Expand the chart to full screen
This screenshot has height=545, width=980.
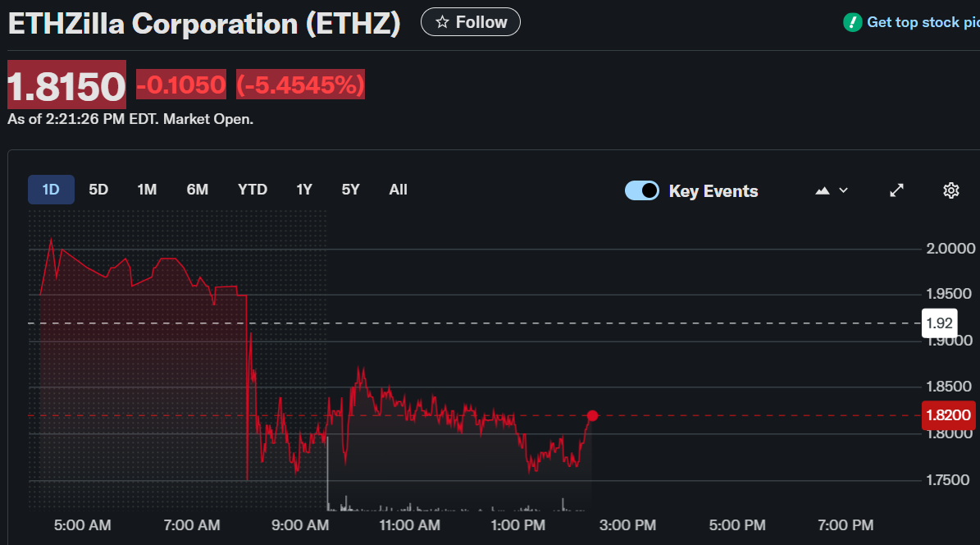[x=897, y=190]
